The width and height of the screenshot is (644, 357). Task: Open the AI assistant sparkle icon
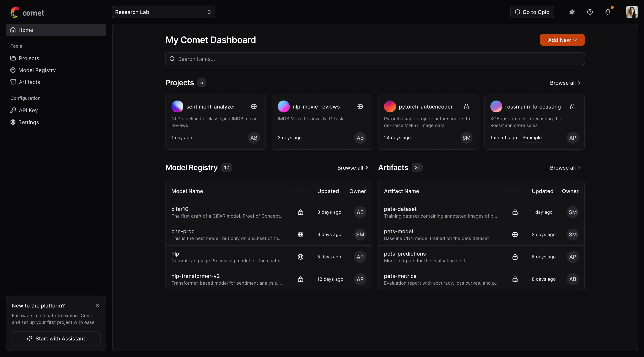(x=572, y=12)
